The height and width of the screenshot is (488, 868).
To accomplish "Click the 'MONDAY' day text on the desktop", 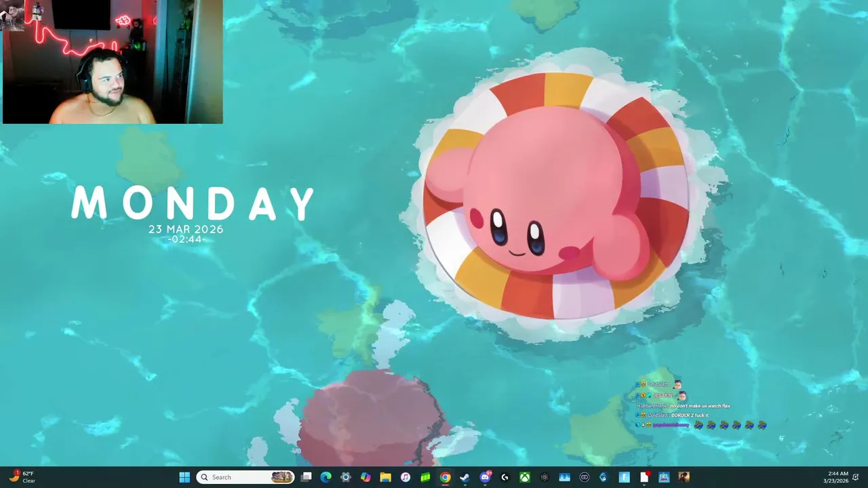I will click(x=193, y=203).
